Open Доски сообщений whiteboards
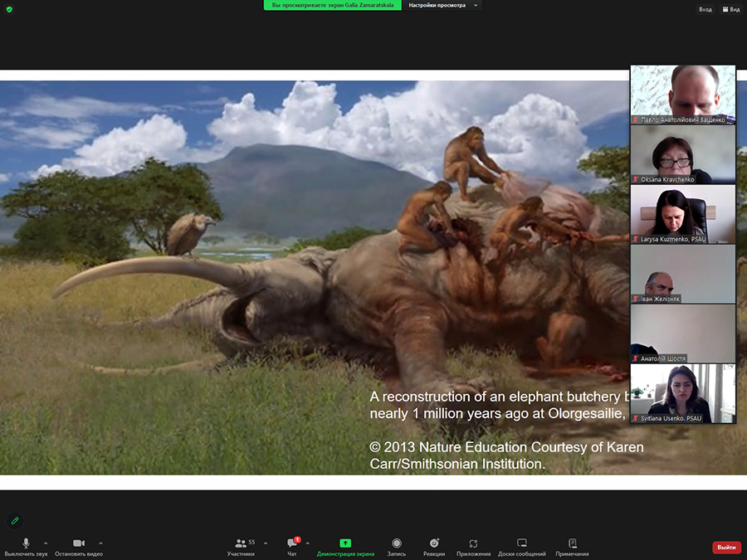 point(522,547)
